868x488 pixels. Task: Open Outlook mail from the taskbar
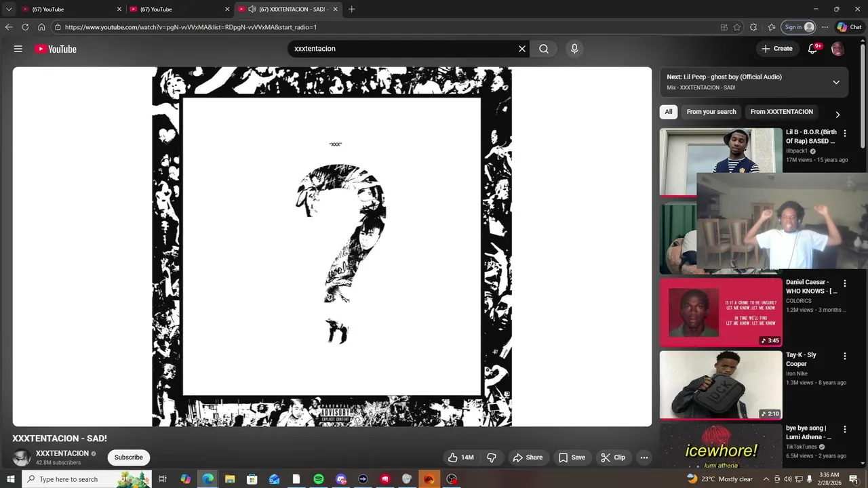click(x=274, y=479)
